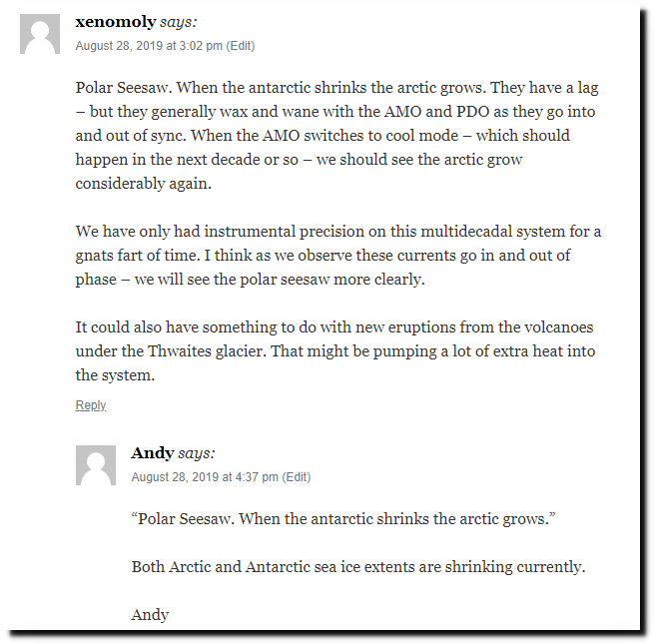Reply to xenomoly's comment
This screenshot has height=644, width=654.
pos(91,405)
